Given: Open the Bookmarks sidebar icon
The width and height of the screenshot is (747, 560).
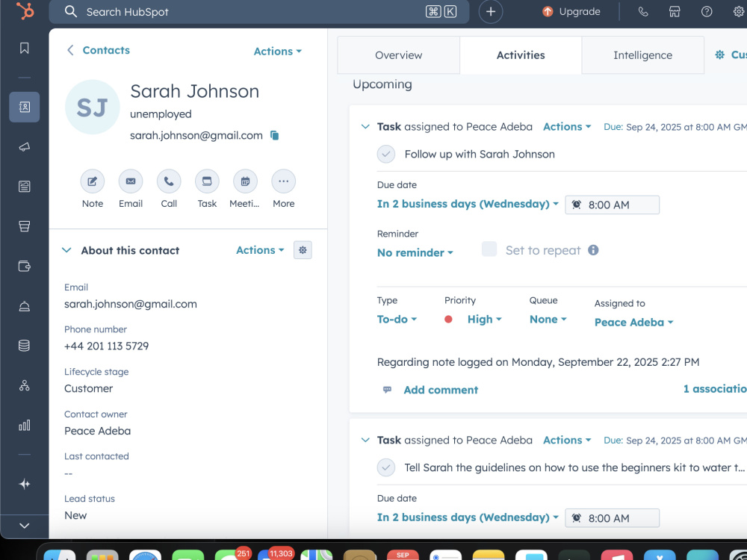Looking at the screenshot, I should point(25,48).
